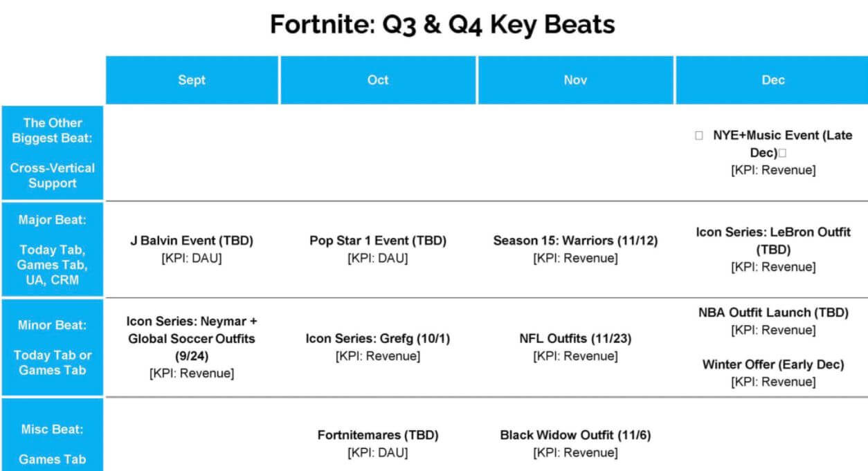This screenshot has width=868, height=471.
Task: Choose the Dec column header
Action: (772, 80)
